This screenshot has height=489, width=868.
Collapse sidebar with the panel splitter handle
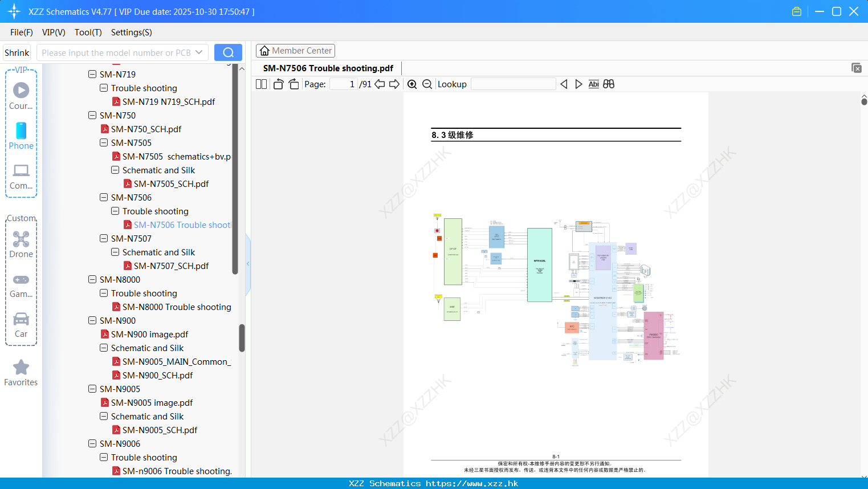[x=248, y=264]
